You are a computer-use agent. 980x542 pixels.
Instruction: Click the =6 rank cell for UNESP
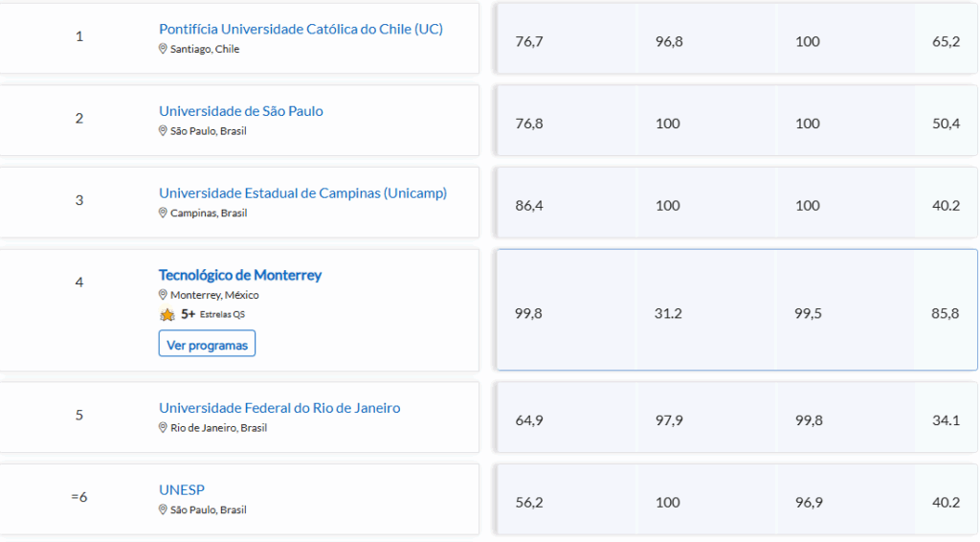79,497
